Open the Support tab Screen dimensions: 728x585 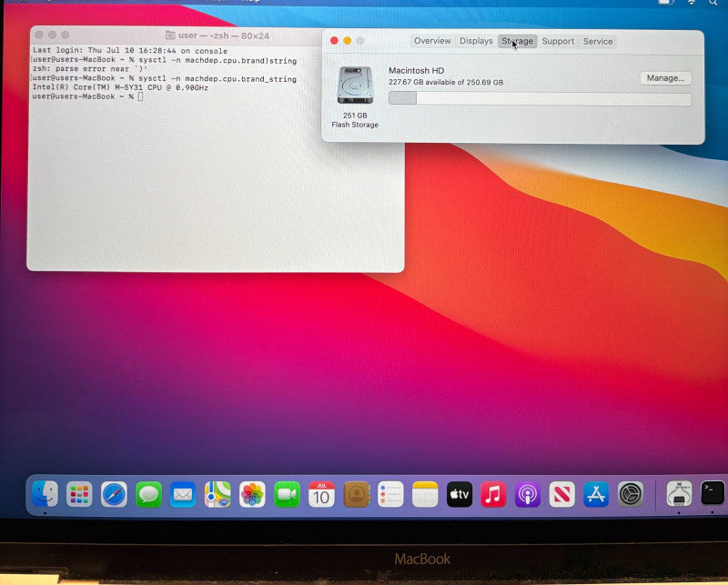click(x=558, y=41)
